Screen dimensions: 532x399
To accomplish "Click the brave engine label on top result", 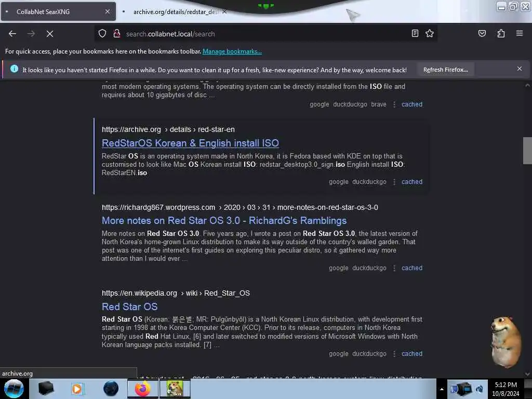I will 379,104.
